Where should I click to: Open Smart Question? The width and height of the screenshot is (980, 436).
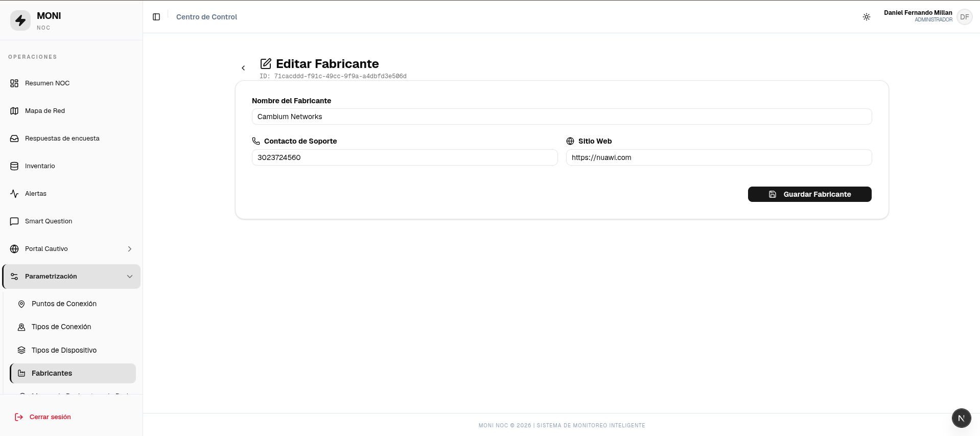click(x=72, y=221)
